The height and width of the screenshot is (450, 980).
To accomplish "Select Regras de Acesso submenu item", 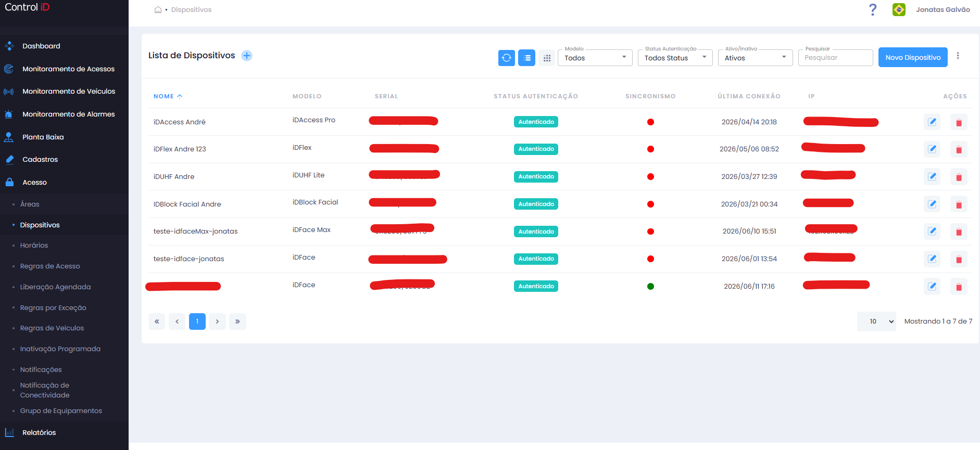I will (x=50, y=266).
